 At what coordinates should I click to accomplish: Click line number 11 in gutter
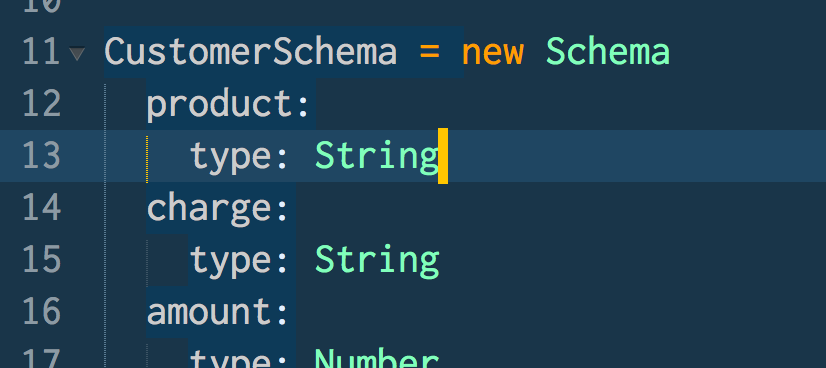point(42,52)
